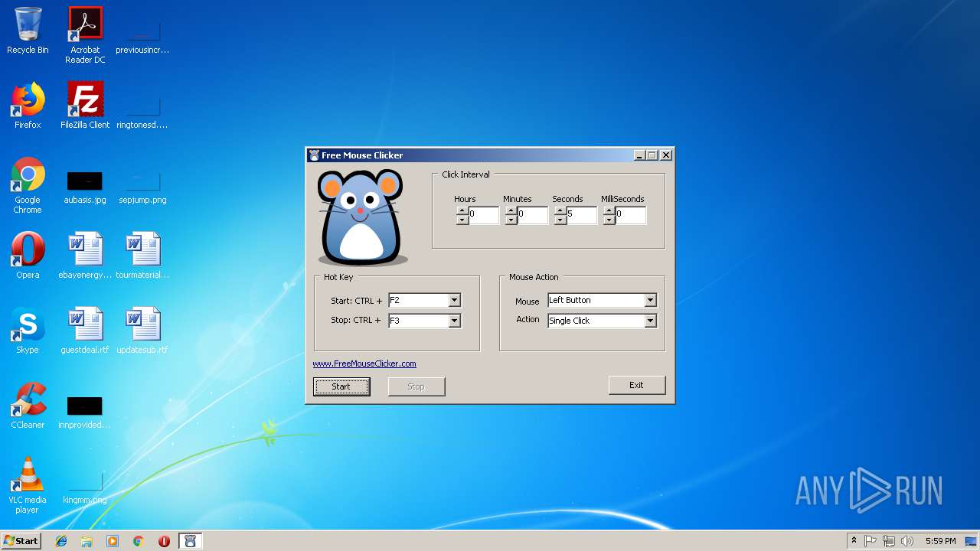Select the updatesub.rtf document icon
This screenshot has width=980, height=551.
point(142,331)
